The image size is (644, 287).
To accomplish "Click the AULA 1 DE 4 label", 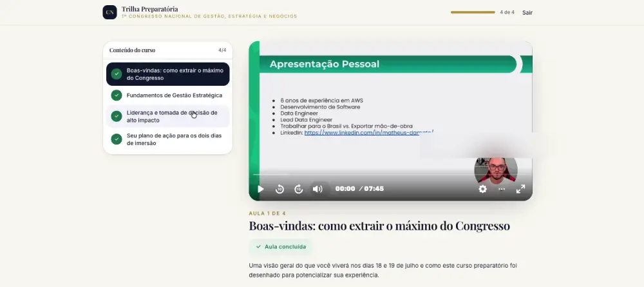I will 267,213.
